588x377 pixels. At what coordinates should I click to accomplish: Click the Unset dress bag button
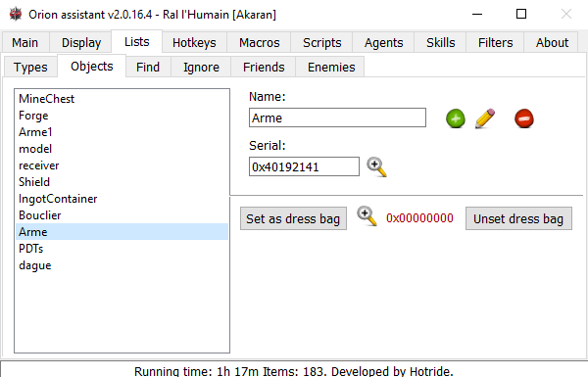point(518,218)
